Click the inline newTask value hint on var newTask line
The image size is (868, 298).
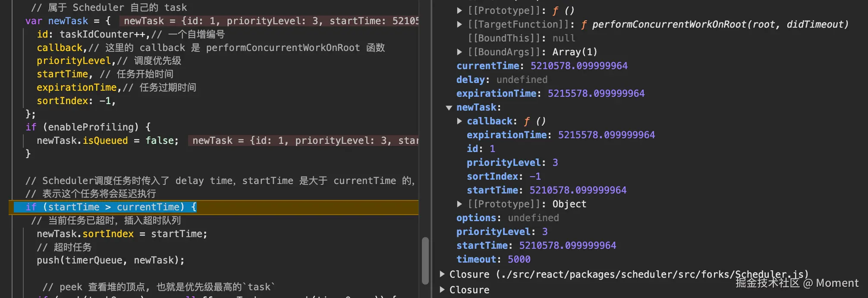269,21
